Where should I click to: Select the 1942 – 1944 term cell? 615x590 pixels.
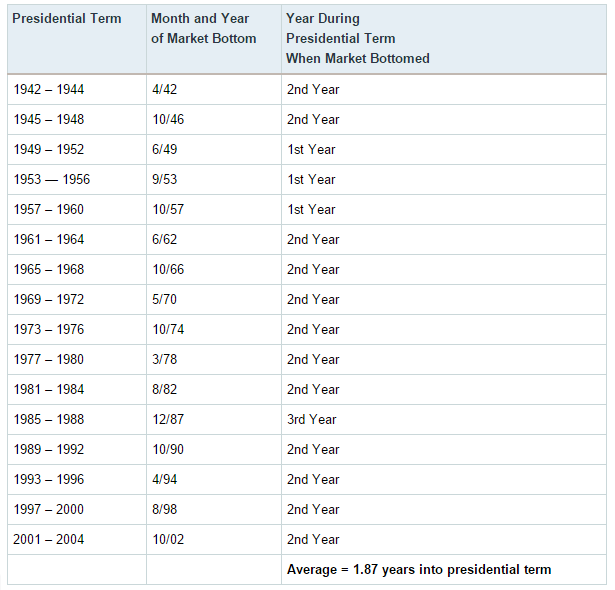pos(49,89)
